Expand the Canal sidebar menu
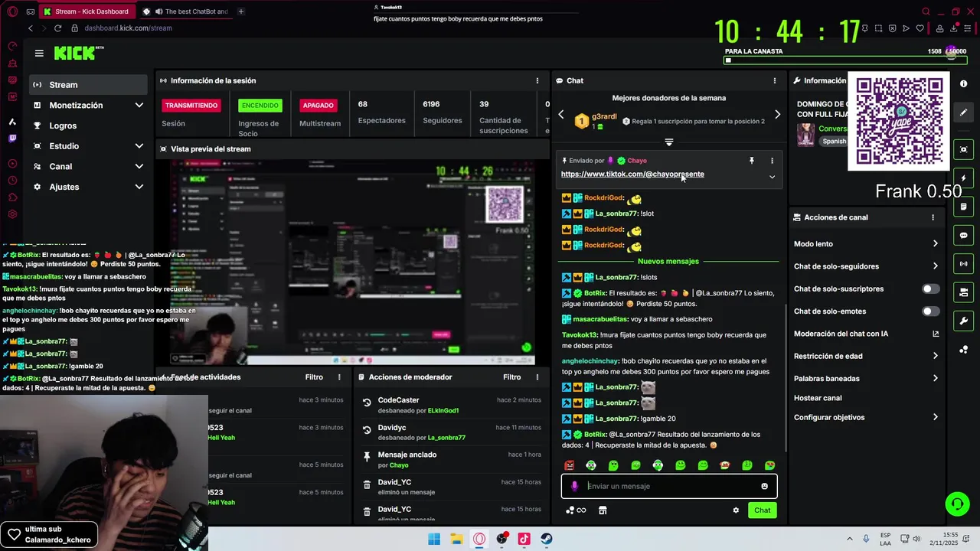 pos(88,166)
